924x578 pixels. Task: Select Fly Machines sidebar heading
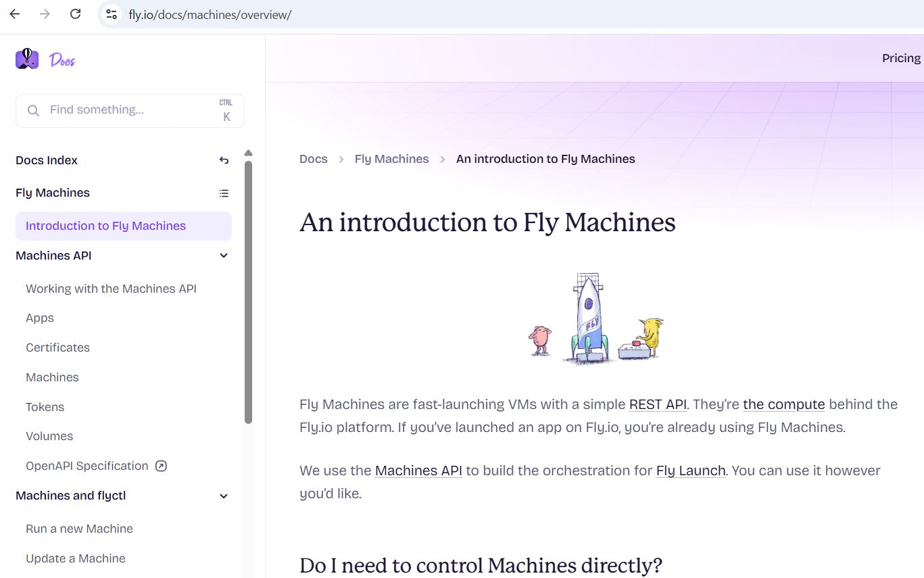[x=53, y=193]
